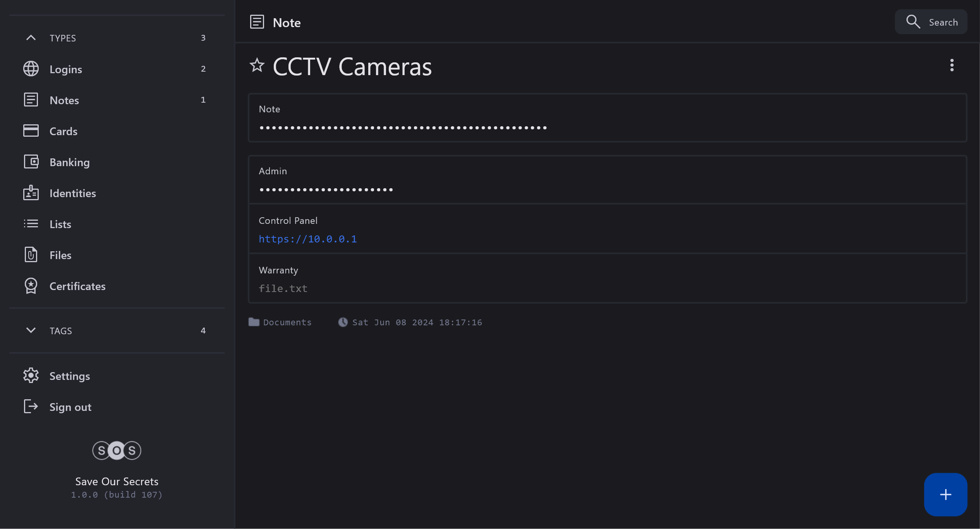This screenshot has width=980, height=529.
Task: Click the Certificates ribbon icon
Action: coord(31,286)
